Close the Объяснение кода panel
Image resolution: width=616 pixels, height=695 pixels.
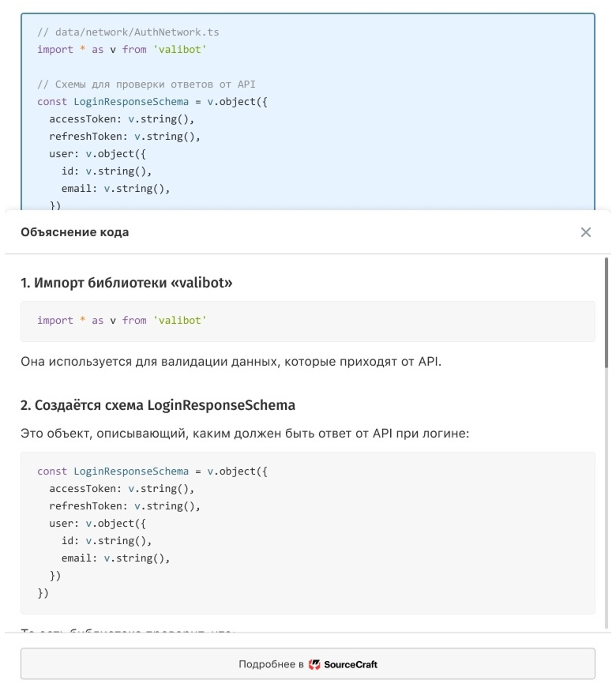click(585, 232)
